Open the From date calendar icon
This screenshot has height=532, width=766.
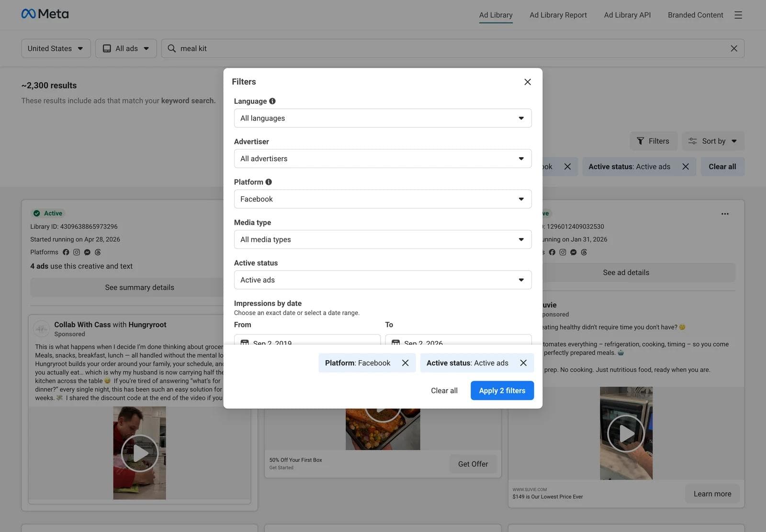(x=245, y=343)
